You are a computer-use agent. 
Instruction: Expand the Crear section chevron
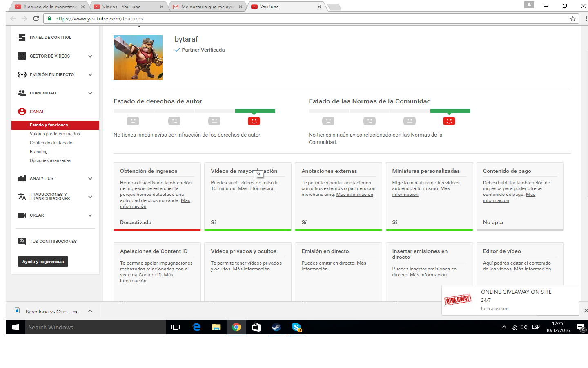click(x=90, y=215)
